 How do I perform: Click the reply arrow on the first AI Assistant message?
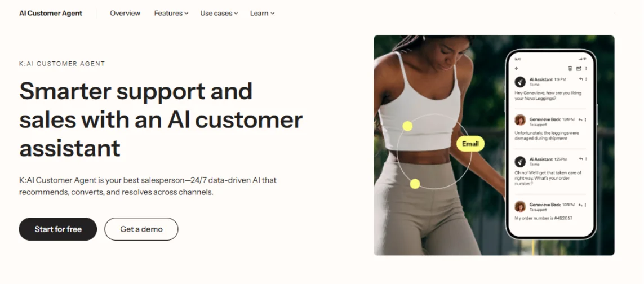coord(581,79)
